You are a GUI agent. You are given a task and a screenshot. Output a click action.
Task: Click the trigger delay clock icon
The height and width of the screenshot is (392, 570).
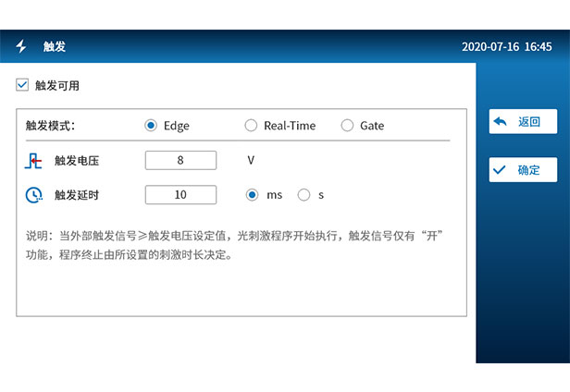click(33, 195)
